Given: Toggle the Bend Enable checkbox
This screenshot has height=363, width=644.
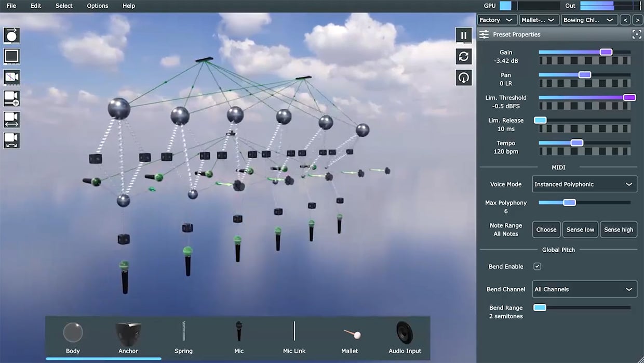Looking at the screenshot, I should coord(537,266).
